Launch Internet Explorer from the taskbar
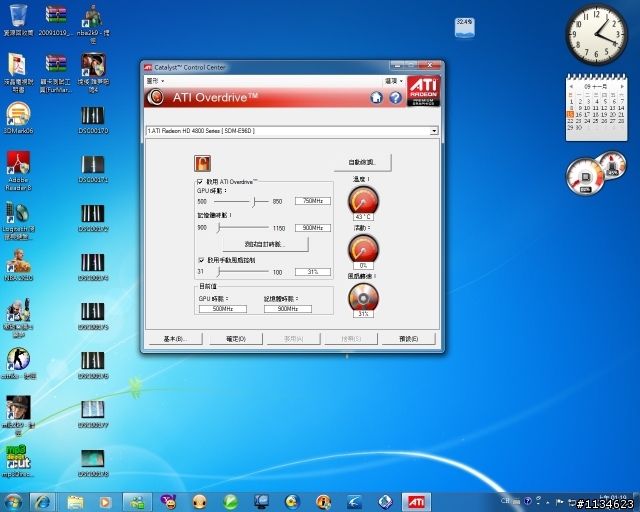640x512 pixels. (x=43, y=502)
